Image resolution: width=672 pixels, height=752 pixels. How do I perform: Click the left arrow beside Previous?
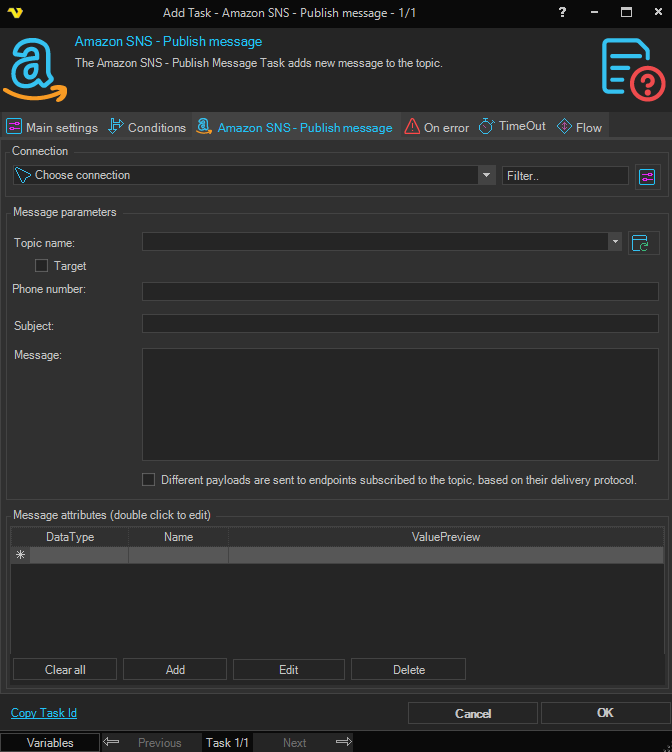(112, 742)
